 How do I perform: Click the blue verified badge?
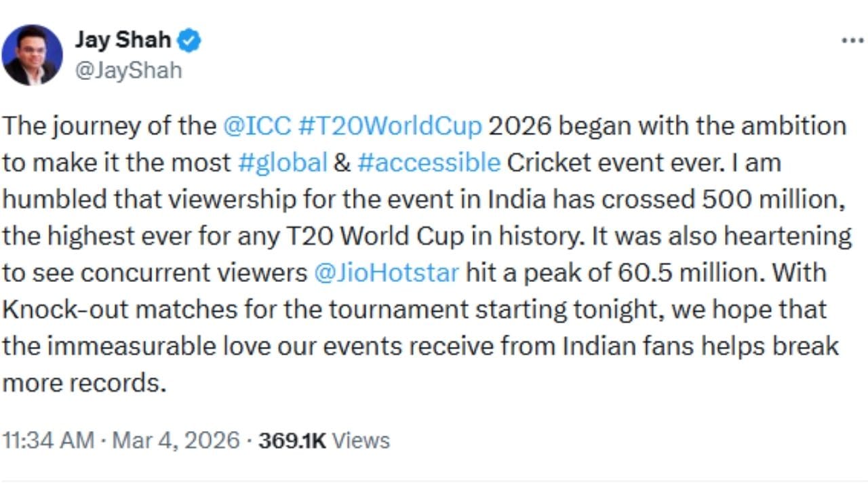pos(189,41)
